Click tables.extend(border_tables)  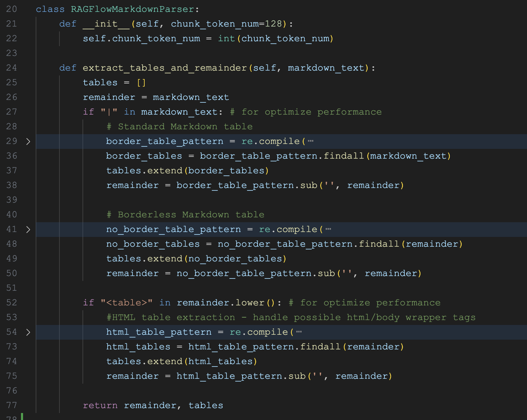coord(188,171)
